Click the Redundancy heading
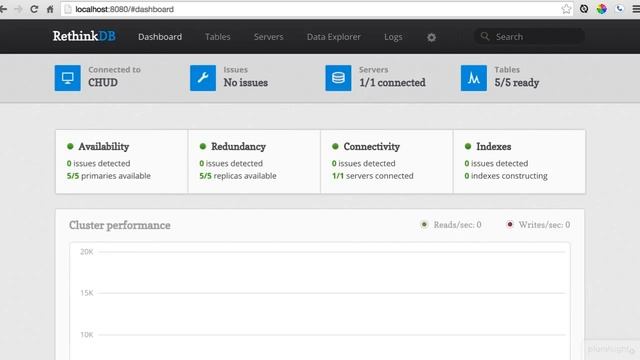 point(238,146)
